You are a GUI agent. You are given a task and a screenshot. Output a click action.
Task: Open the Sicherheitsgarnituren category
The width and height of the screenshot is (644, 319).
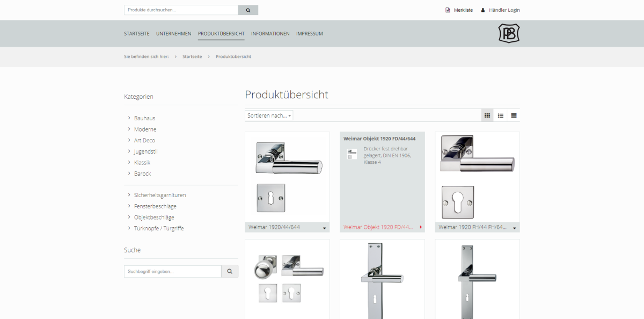pyautogui.click(x=160, y=195)
